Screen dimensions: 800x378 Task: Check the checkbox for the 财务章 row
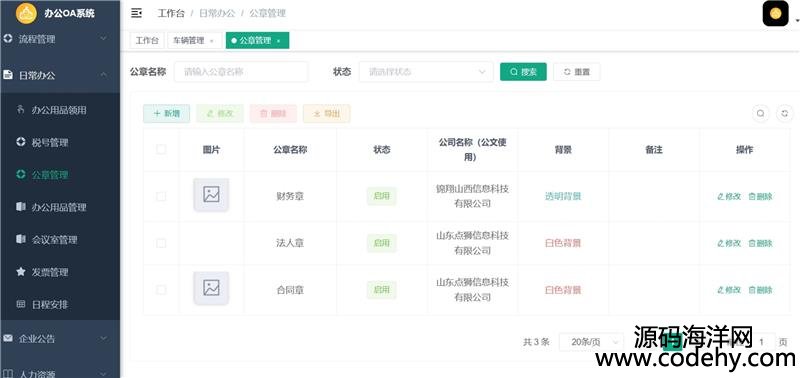(x=161, y=196)
